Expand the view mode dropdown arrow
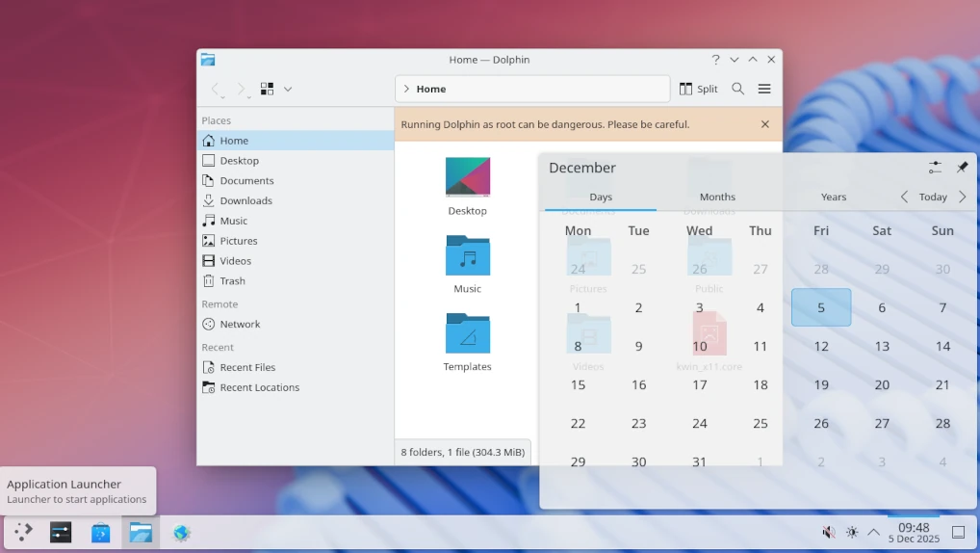980x553 pixels. tap(288, 89)
